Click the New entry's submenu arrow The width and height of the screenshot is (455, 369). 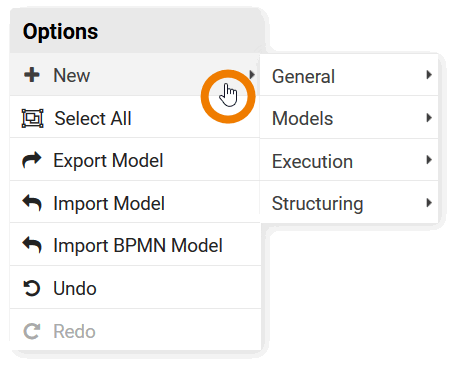[x=252, y=75]
